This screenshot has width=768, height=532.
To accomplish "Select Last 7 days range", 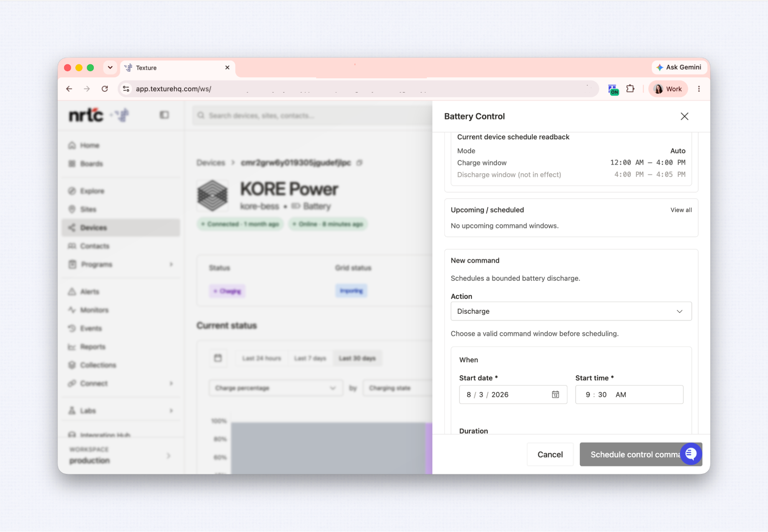I will click(x=310, y=359).
